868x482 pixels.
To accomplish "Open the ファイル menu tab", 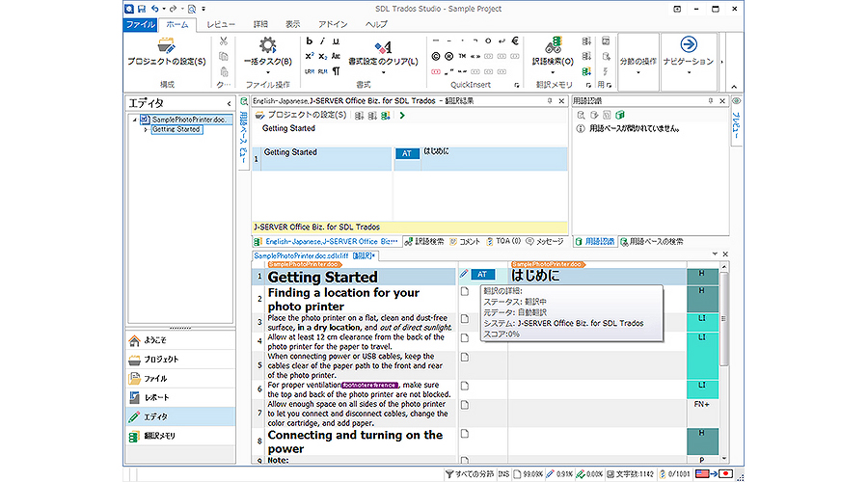I will pyautogui.click(x=141, y=24).
